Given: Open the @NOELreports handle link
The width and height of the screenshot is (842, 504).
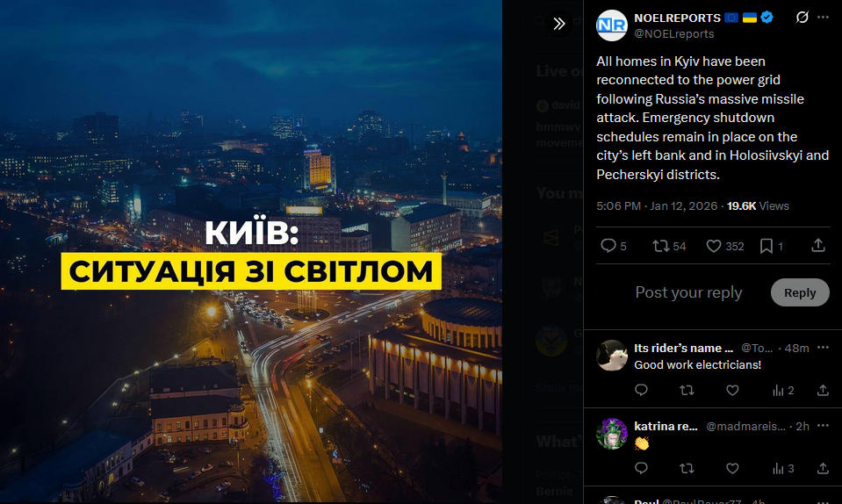Looking at the screenshot, I should (674, 34).
